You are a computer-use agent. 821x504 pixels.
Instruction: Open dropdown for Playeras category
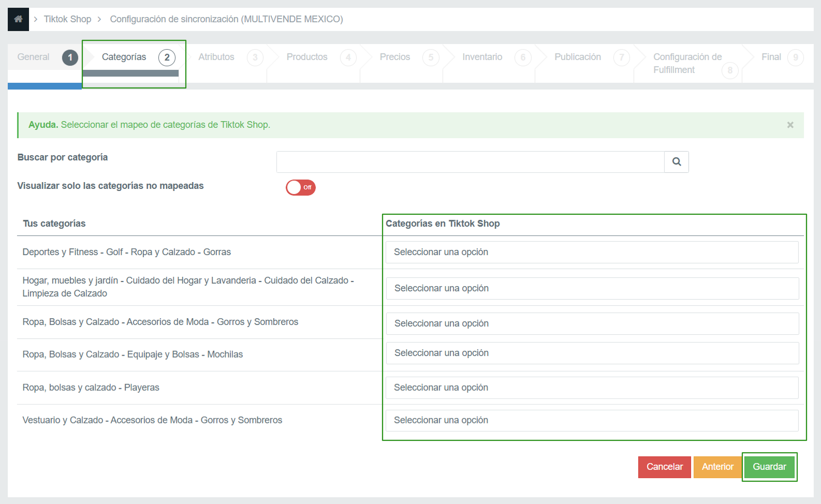(592, 388)
